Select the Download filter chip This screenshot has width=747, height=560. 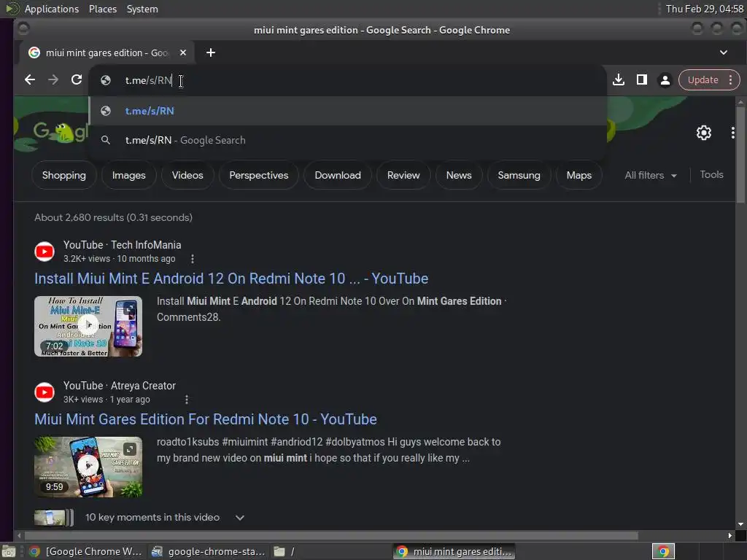[338, 175]
